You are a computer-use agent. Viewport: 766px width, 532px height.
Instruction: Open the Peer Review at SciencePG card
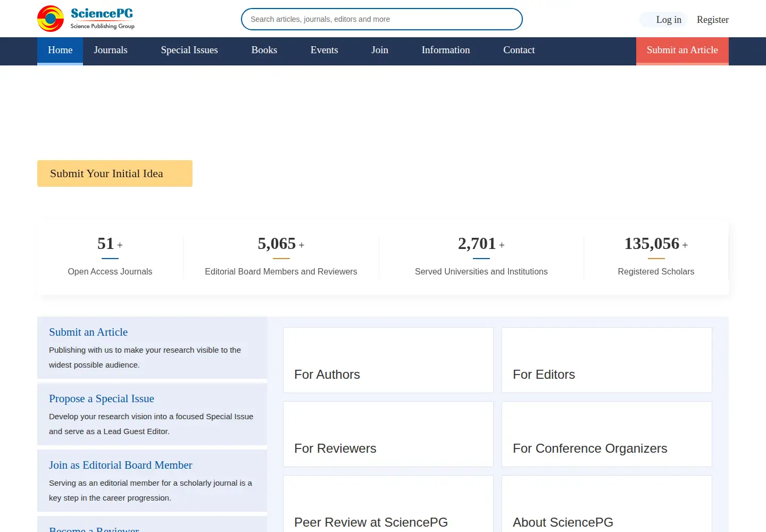coord(388,504)
